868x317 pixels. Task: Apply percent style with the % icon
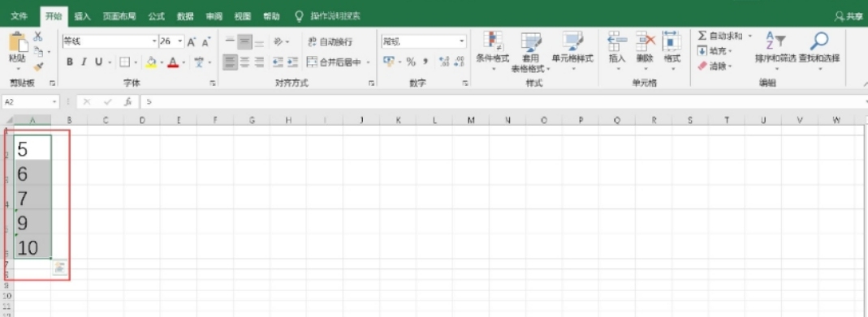click(x=411, y=62)
